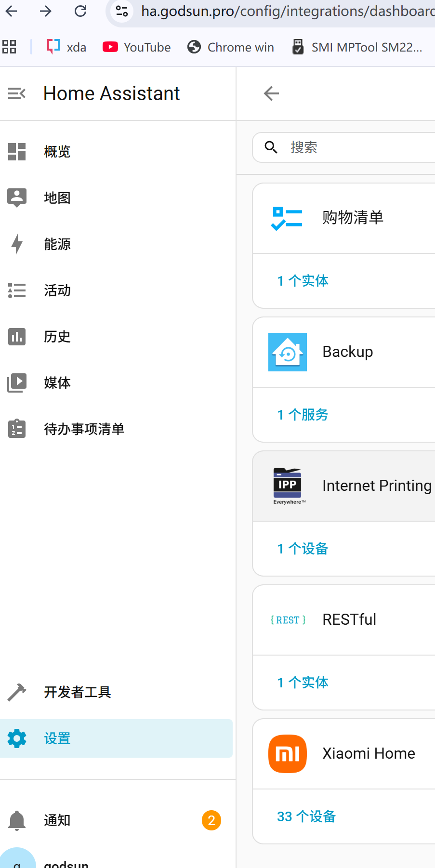Viewport: 435px width, 868px height.
Task: Open the 购物清单 integration card
Action: click(353, 218)
